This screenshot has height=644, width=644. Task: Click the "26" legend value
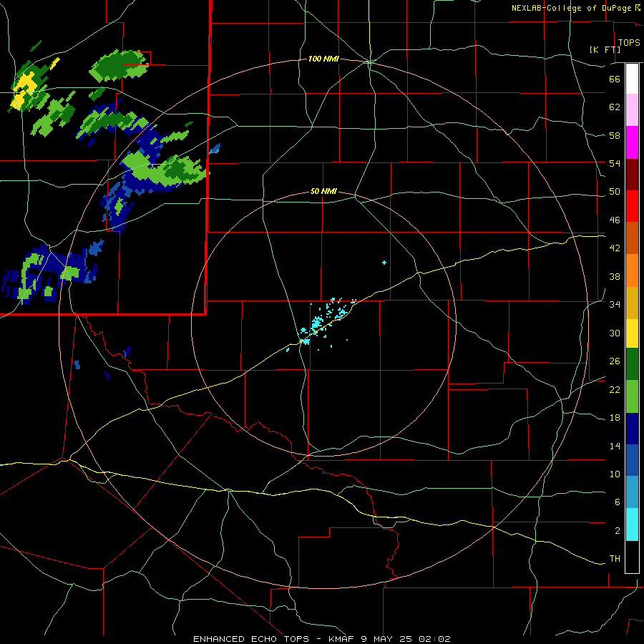tap(615, 361)
